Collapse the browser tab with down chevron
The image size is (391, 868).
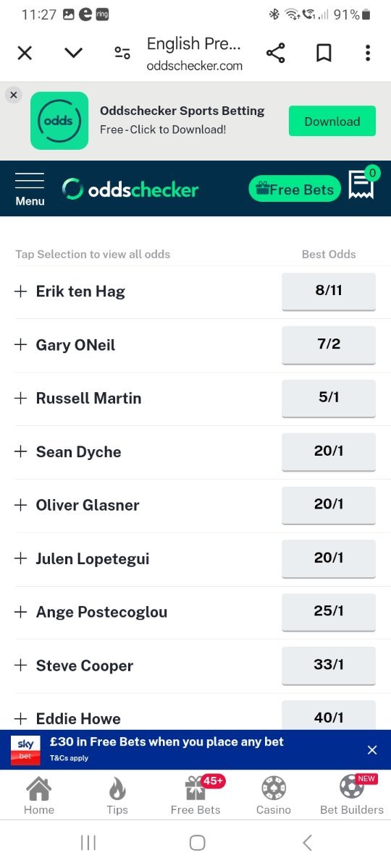(x=74, y=53)
